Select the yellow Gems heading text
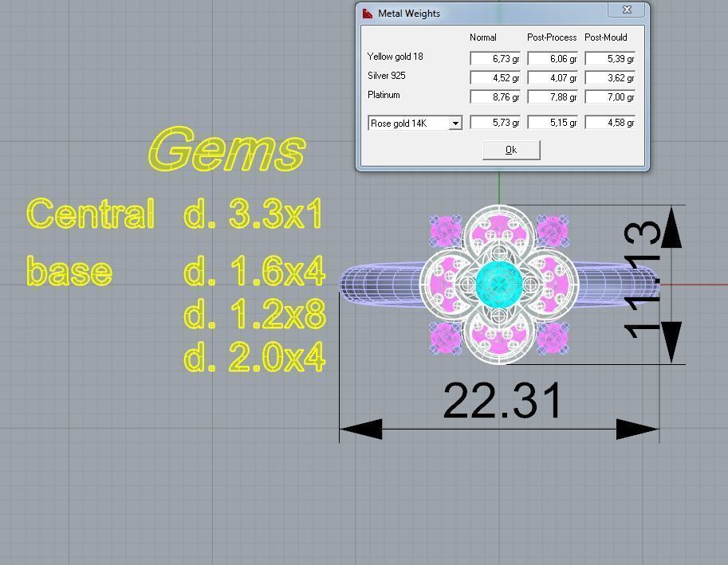The height and width of the screenshot is (565, 728). click(x=227, y=149)
